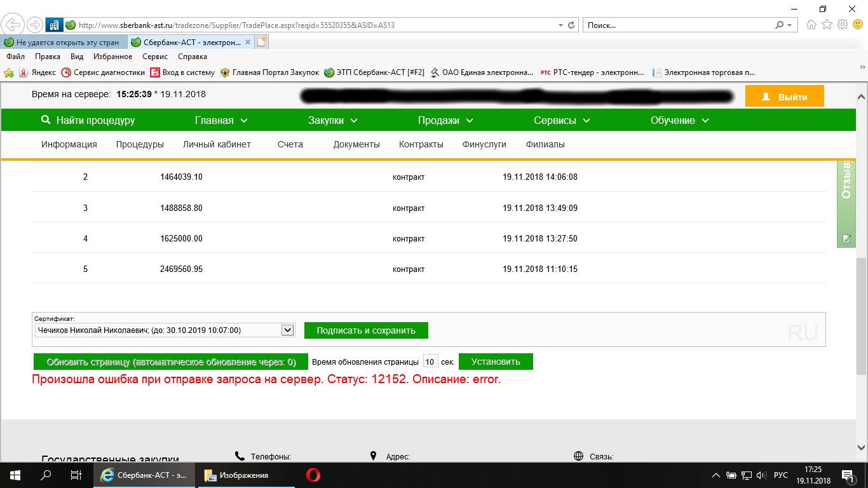Open browser settings gear icon

coord(843,25)
